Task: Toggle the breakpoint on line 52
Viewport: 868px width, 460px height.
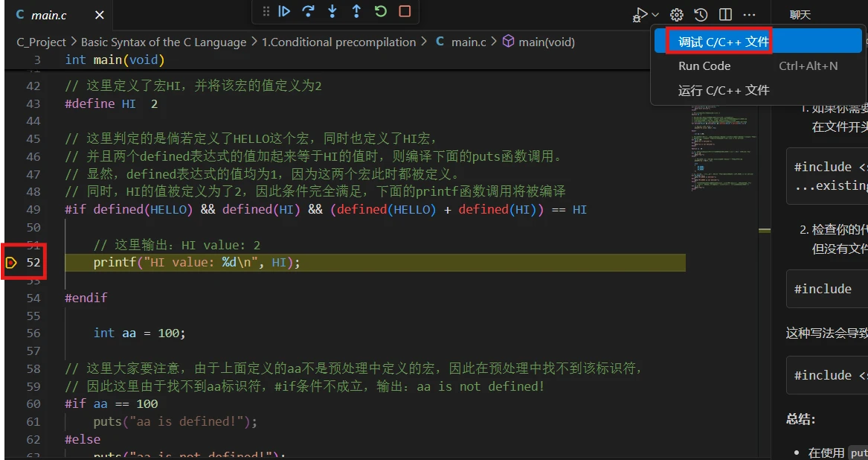Action: 10,263
